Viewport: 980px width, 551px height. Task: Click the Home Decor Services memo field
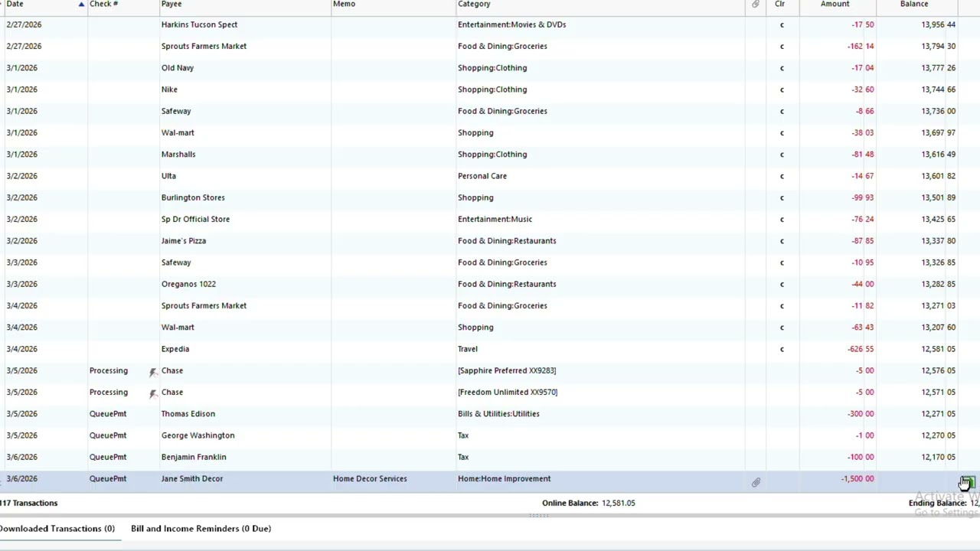coord(370,478)
